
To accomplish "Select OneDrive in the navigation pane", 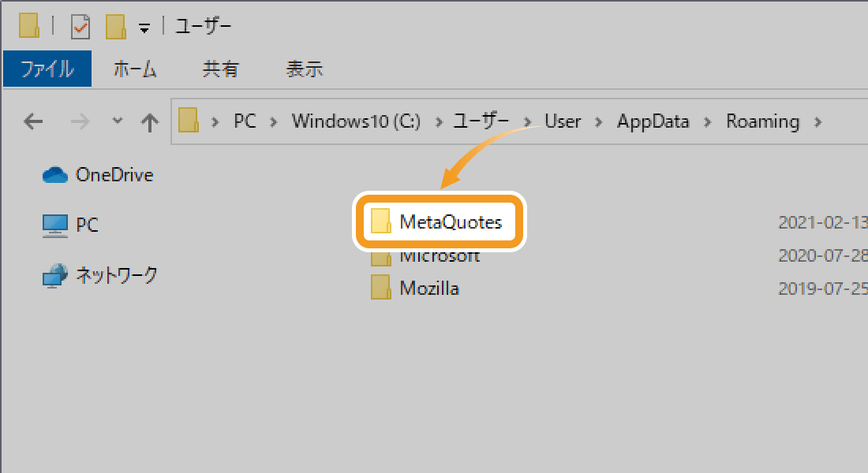I will (x=114, y=175).
